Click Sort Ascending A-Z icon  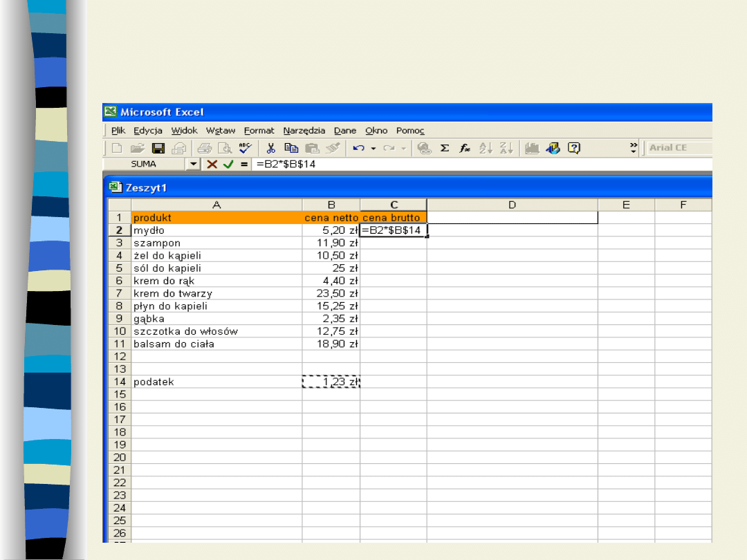click(486, 148)
